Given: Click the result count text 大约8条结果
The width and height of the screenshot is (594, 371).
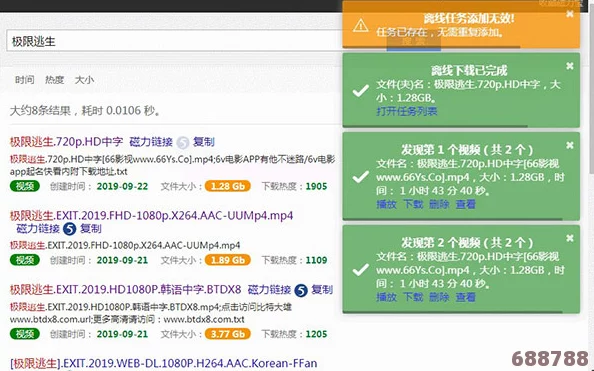Looking at the screenshot, I should pos(40,111).
